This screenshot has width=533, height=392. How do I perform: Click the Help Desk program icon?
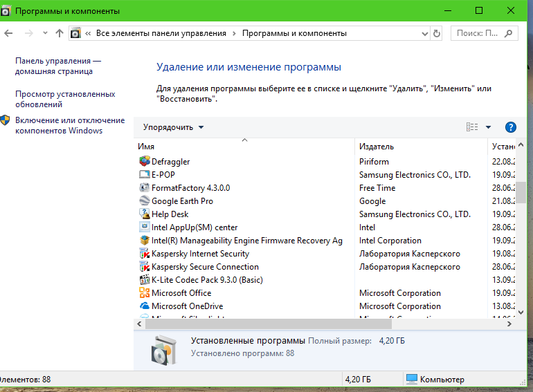145,214
